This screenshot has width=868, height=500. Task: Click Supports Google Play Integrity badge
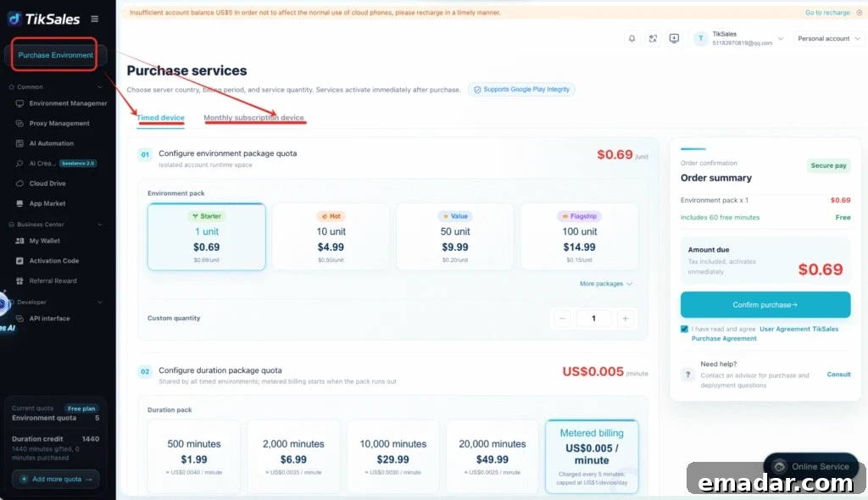[521, 89]
